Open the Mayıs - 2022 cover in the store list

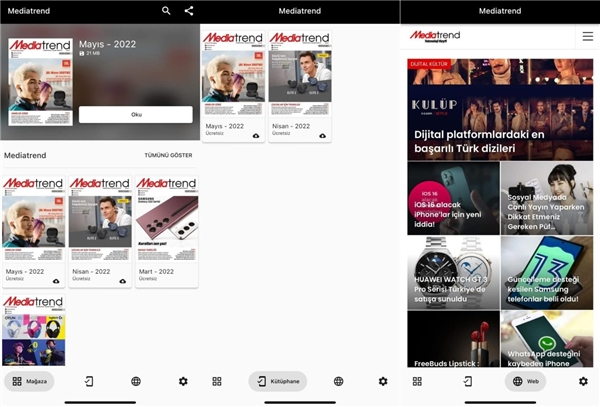pos(34,219)
